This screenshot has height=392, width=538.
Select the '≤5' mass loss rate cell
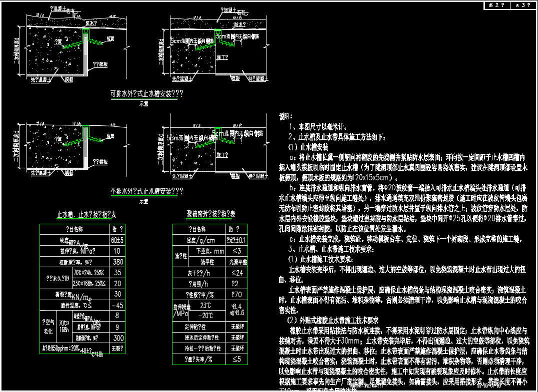click(x=236, y=359)
